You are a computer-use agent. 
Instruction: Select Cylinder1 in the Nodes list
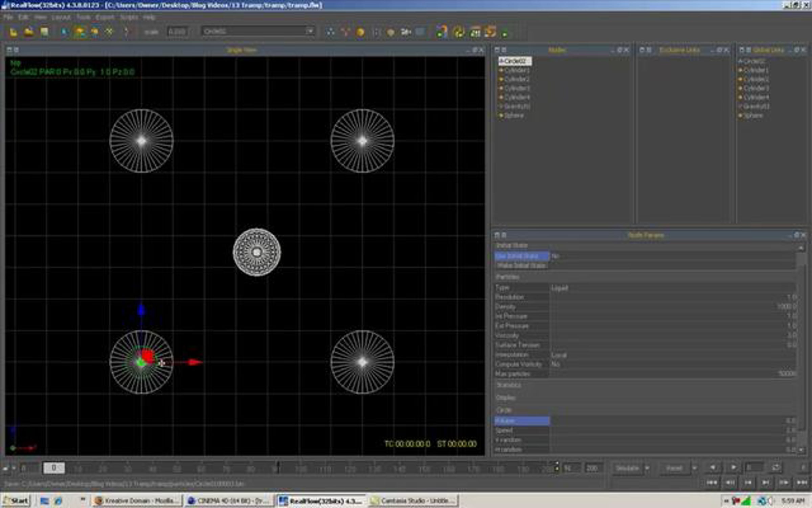(x=517, y=70)
